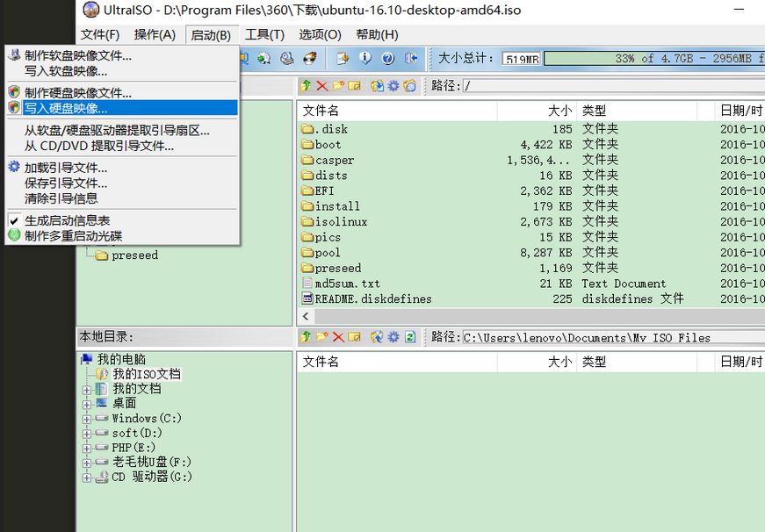
Task: Open the 帮助(H) menu
Action: coord(377,34)
